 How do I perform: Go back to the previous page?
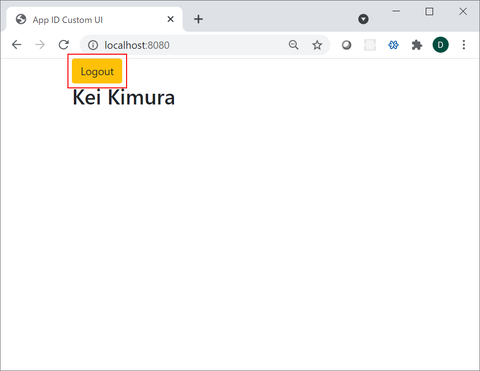pos(16,45)
